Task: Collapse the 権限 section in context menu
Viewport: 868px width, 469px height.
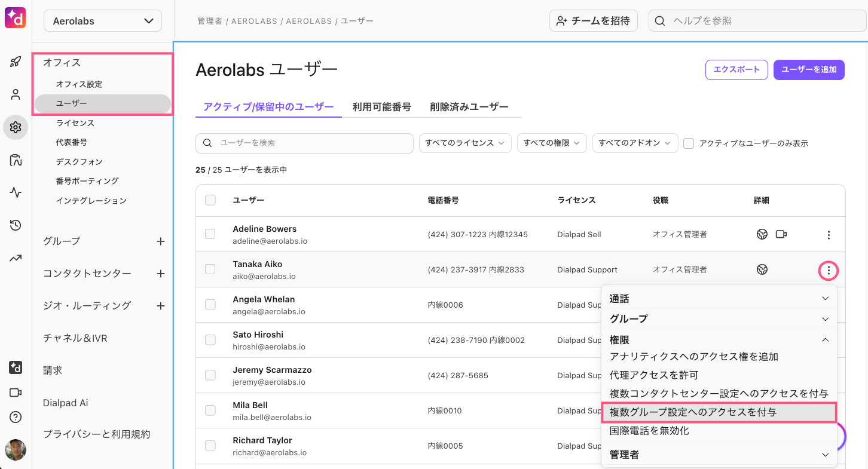Action: pos(719,340)
